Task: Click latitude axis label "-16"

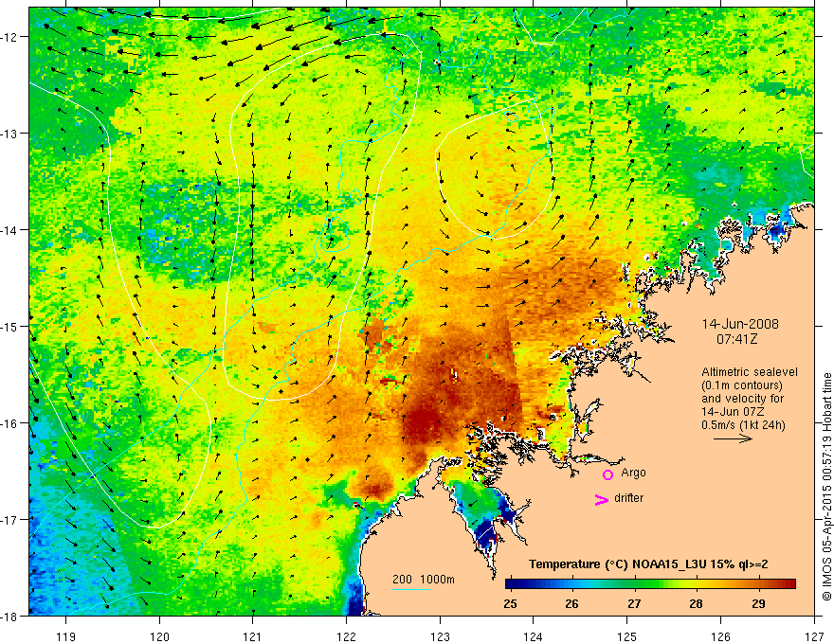Action: point(10,423)
